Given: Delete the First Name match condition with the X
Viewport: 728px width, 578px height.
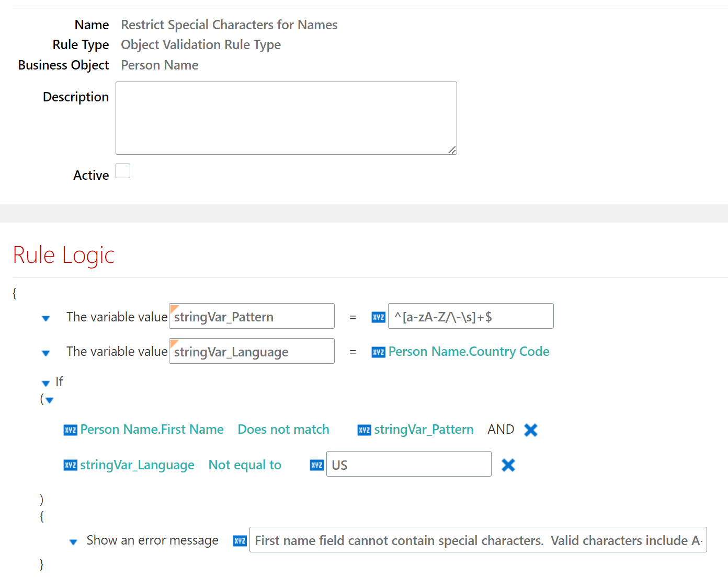Looking at the screenshot, I should pyautogui.click(x=530, y=430).
